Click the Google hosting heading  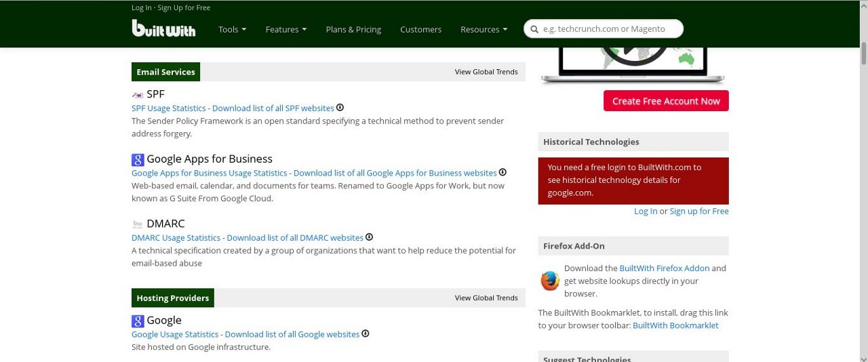point(164,320)
